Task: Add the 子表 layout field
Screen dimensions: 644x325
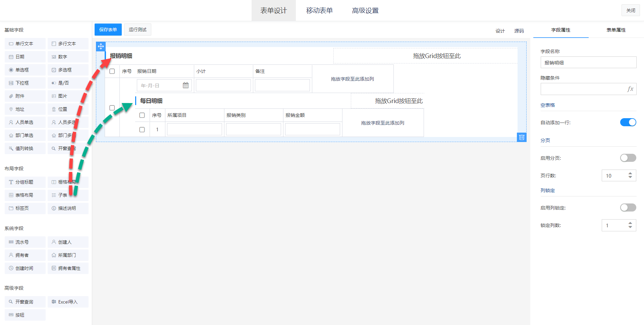Action: point(68,195)
